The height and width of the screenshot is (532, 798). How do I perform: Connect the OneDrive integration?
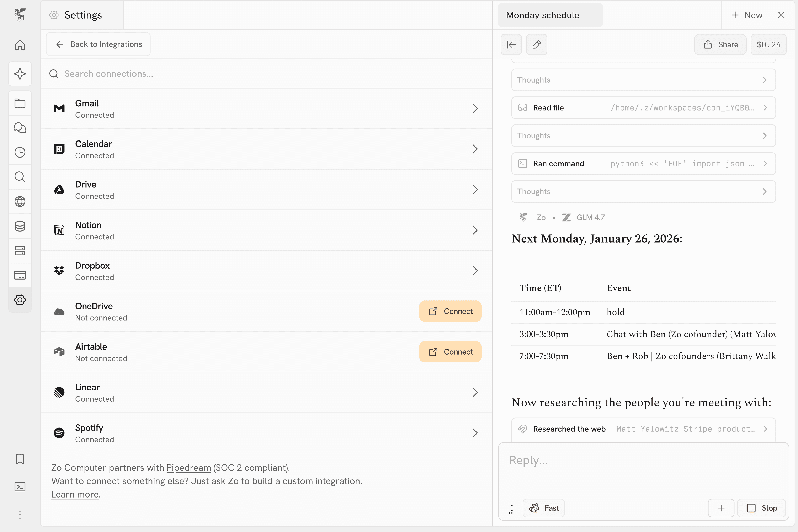(450, 311)
